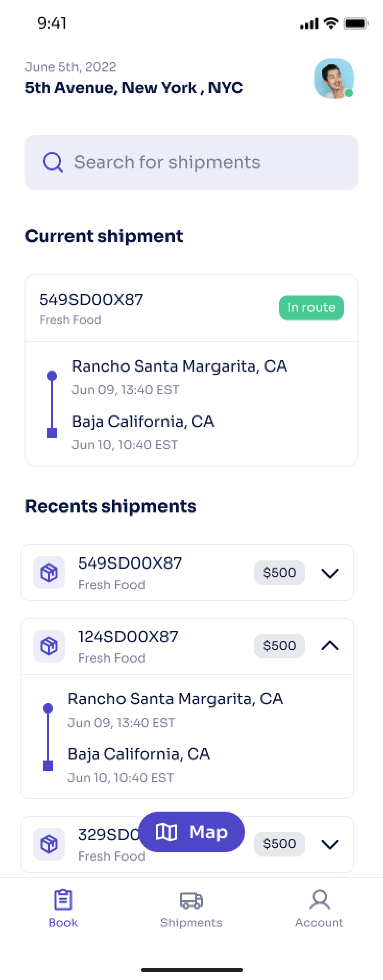Open the user profile avatar
Screen dimensions: 383x980
click(x=334, y=78)
